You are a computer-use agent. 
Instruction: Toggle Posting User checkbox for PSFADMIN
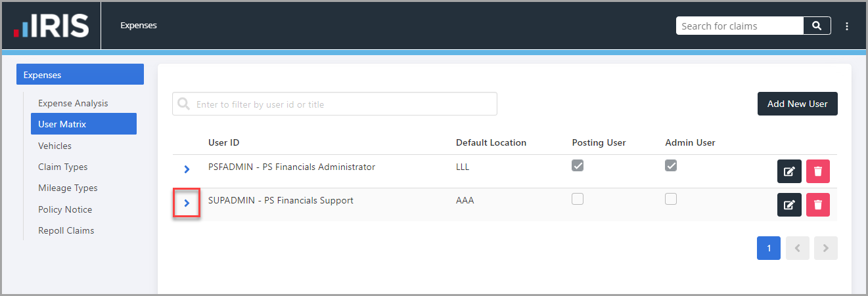pos(578,166)
